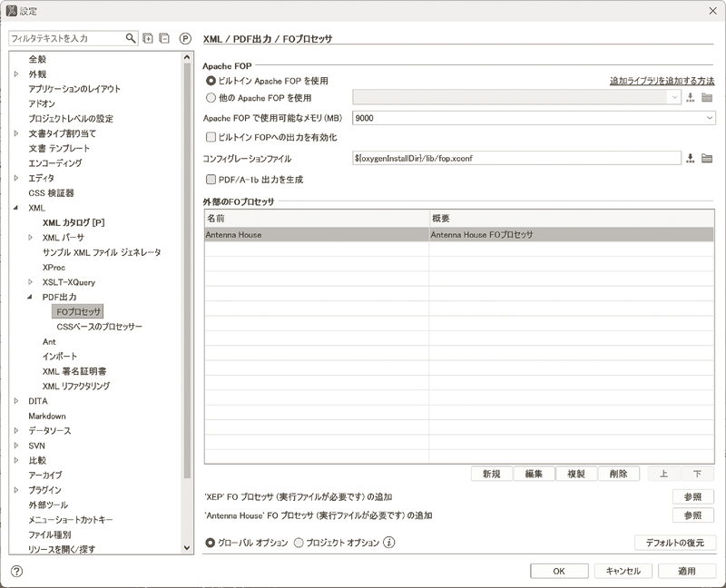Click the デフォルトの復元 button

pos(675,543)
